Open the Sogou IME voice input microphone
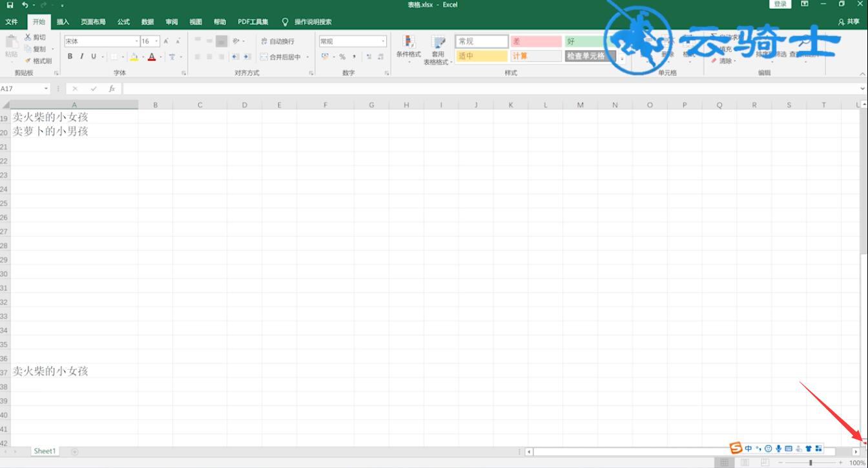 pyautogui.click(x=779, y=449)
